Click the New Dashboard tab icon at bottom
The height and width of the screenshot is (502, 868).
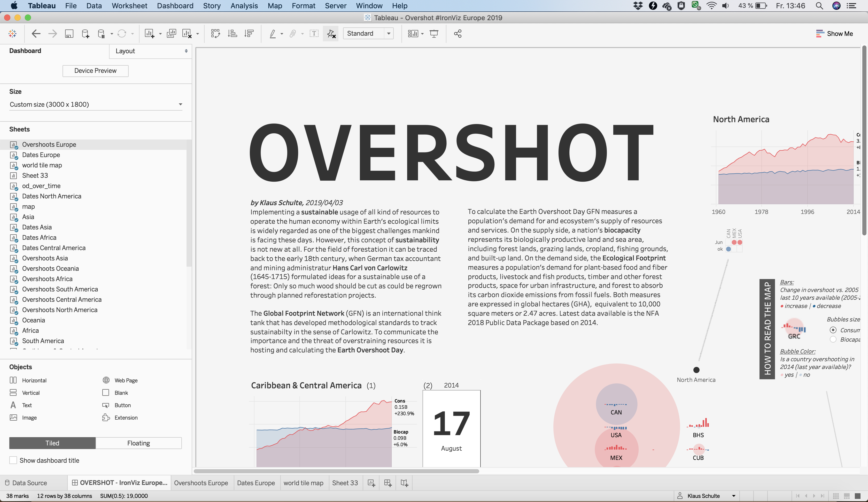tap(388, 483)
